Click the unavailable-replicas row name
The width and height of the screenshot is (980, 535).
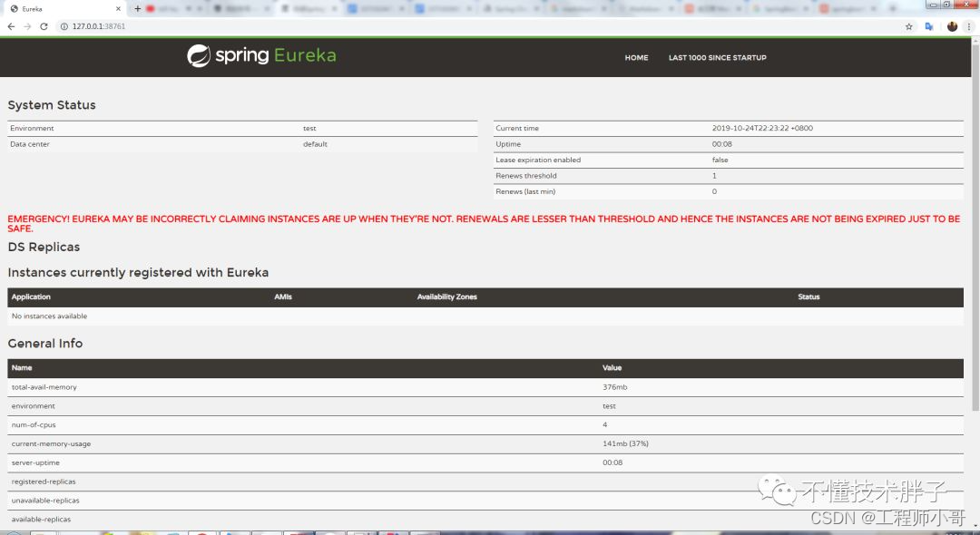pos(45,500)
